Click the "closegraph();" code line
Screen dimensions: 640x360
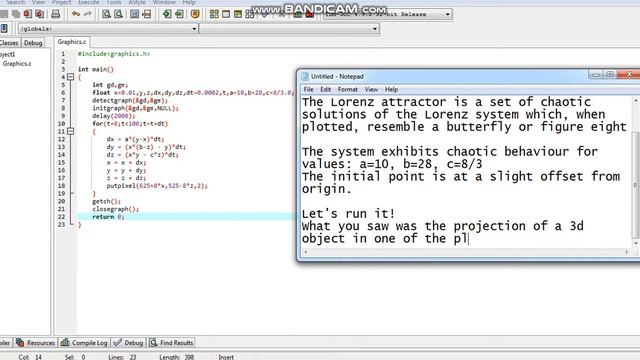point(116,209)
